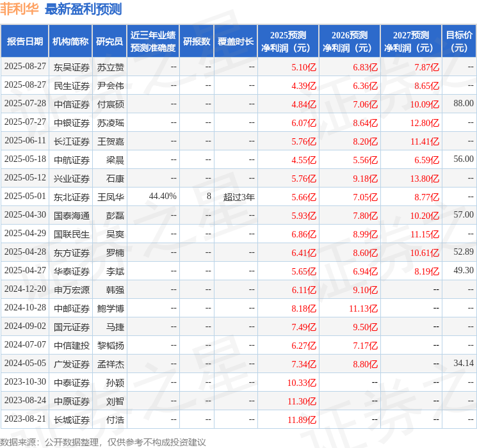The width and height of the screenshot is (477, 448).
Task: Click target price 34.14
Action: tap(464, 363)
